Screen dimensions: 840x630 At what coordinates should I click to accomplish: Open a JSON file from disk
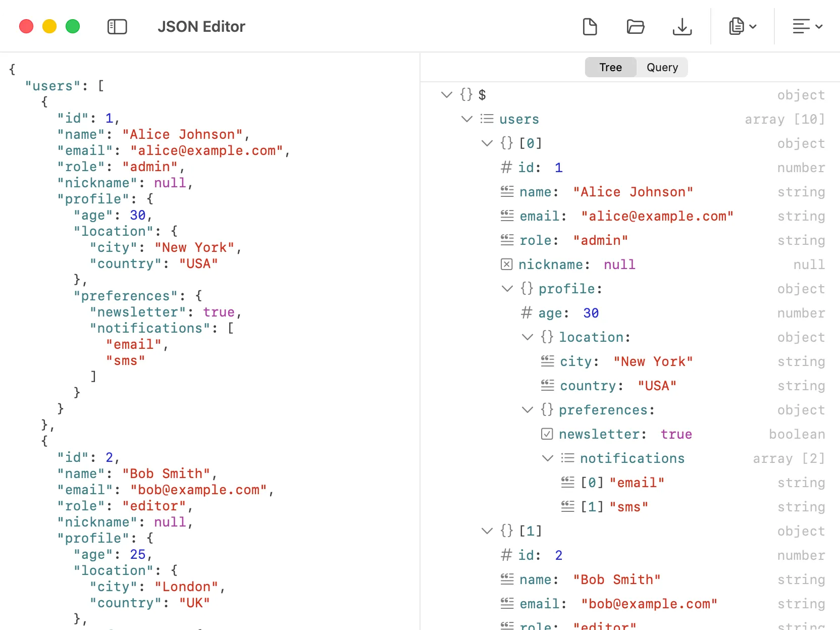(x=636, y=27)
